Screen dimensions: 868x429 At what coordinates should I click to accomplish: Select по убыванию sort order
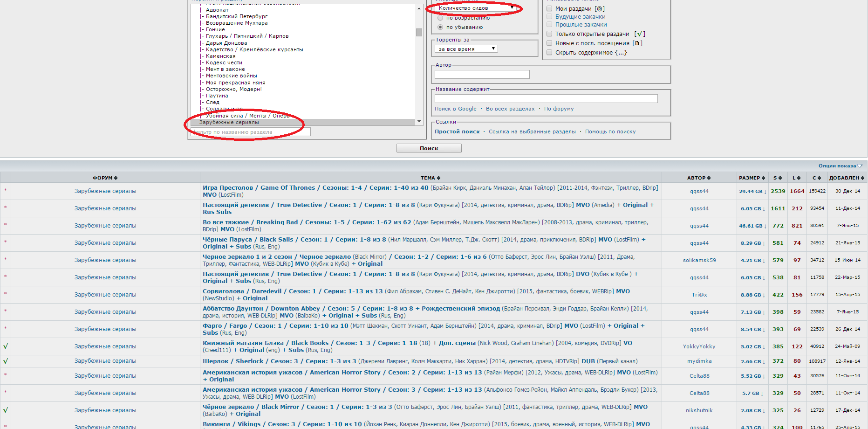tap(440, 27)
